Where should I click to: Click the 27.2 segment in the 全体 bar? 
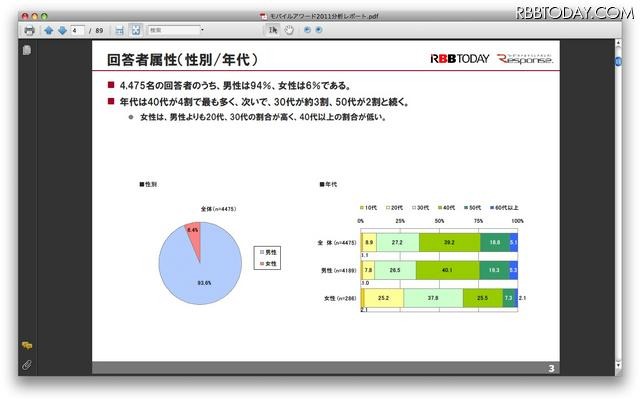(398, 242)
